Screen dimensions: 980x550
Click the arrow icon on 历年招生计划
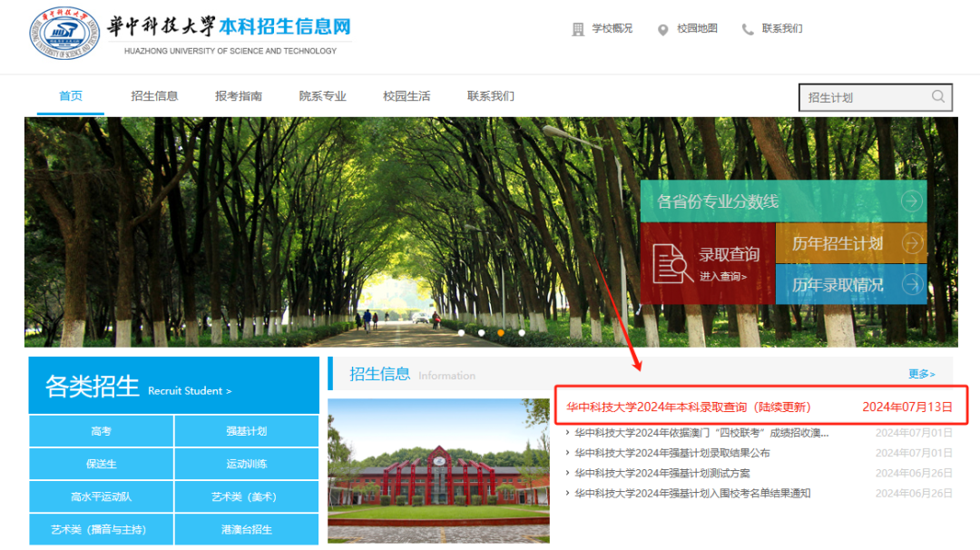coord(913,243)
